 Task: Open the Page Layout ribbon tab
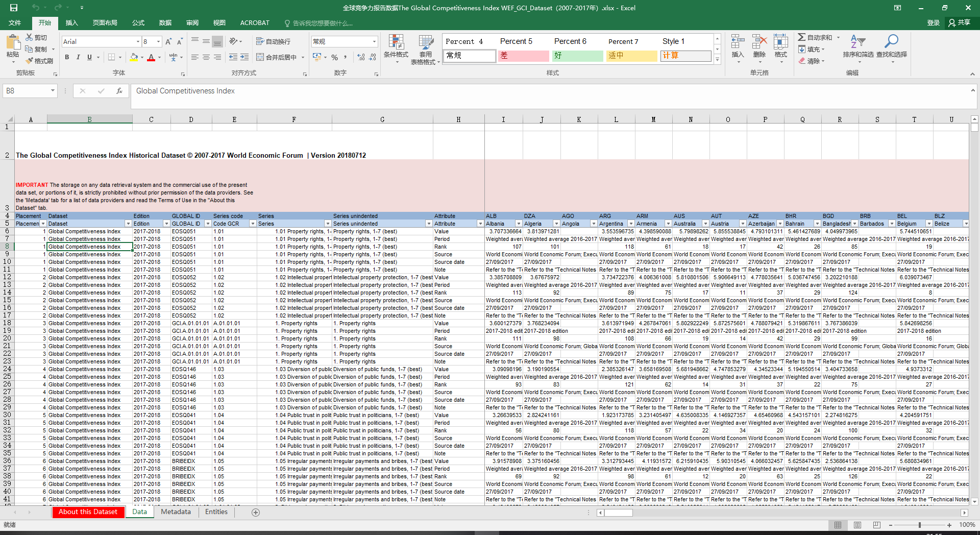(105, 22)
